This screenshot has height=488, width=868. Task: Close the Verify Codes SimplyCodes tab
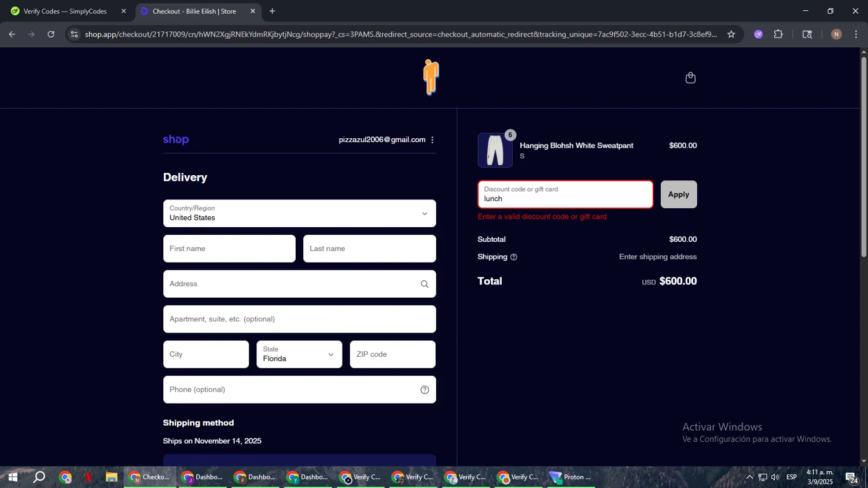click(123, 11)
